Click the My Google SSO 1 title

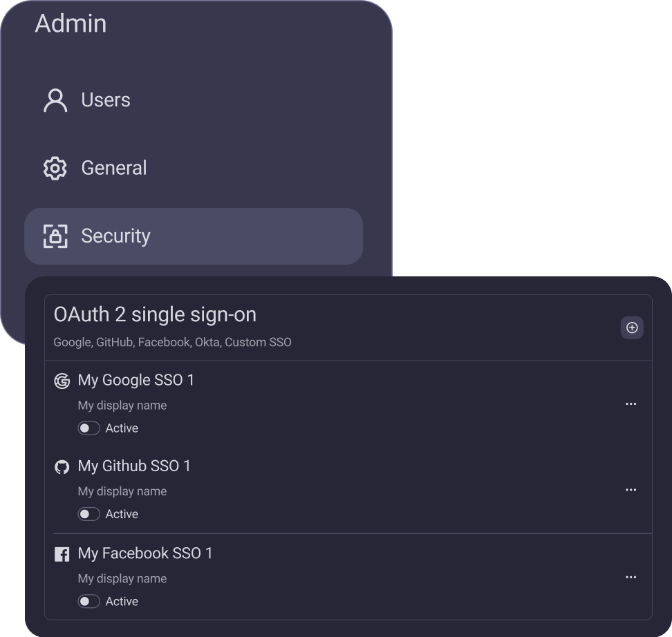point(136,380)
